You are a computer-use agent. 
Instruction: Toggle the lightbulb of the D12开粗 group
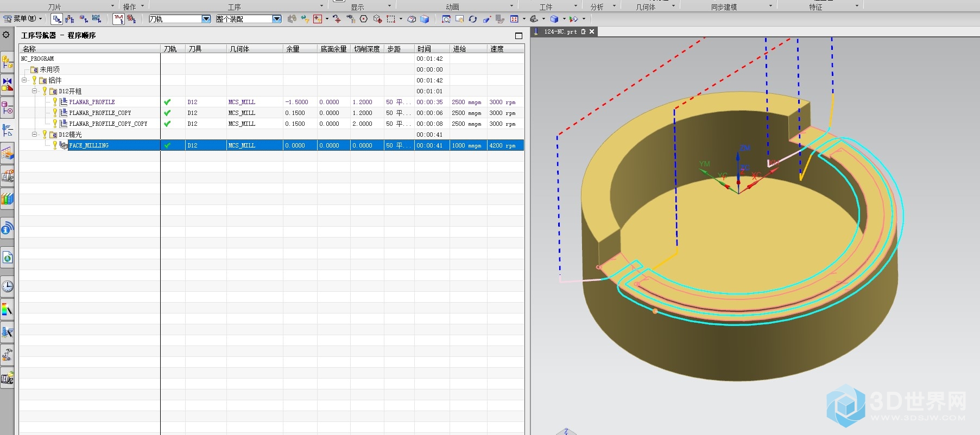pos(45,91)
